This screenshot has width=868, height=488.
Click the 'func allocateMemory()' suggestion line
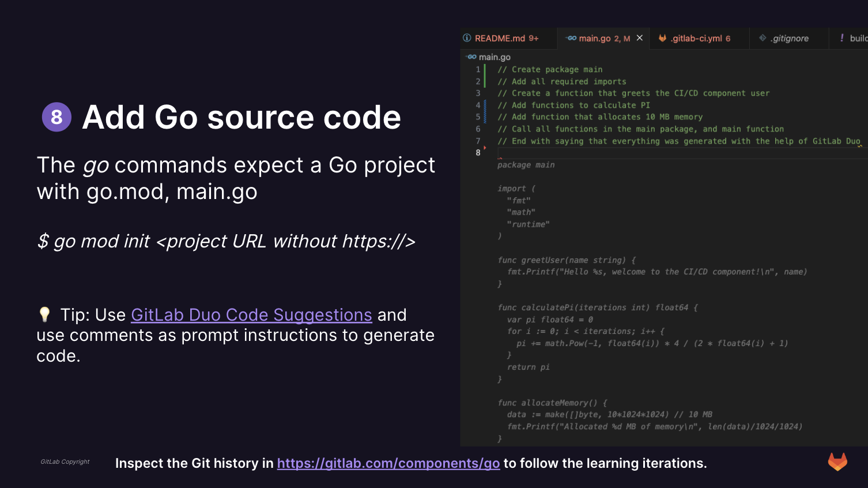pyautogui.click(x=552, y=403)
